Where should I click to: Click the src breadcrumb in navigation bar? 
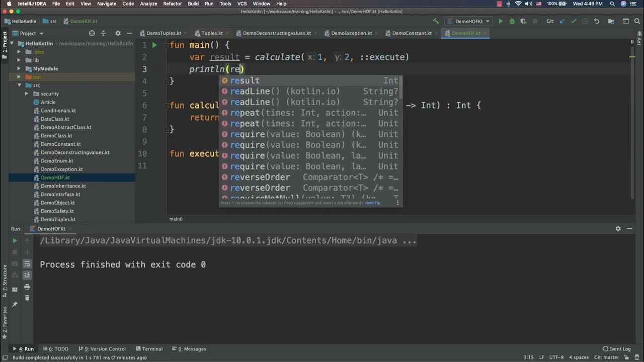49,22
